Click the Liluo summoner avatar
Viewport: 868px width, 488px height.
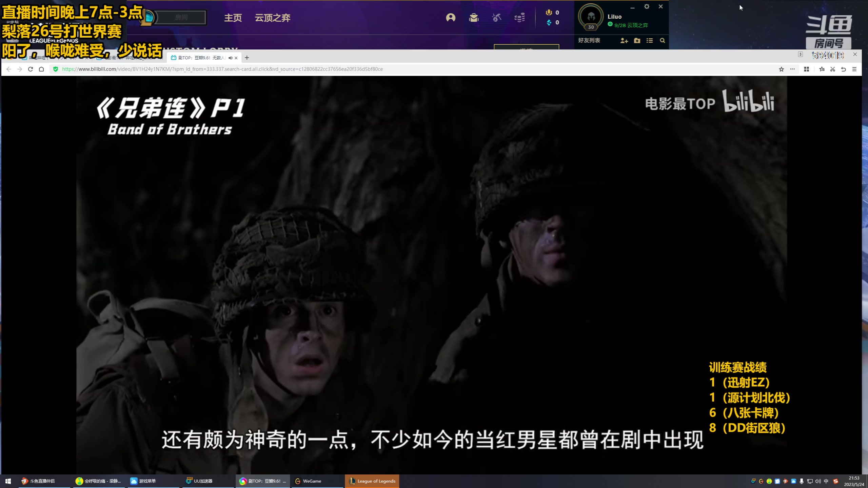click(x=591, y=16)
